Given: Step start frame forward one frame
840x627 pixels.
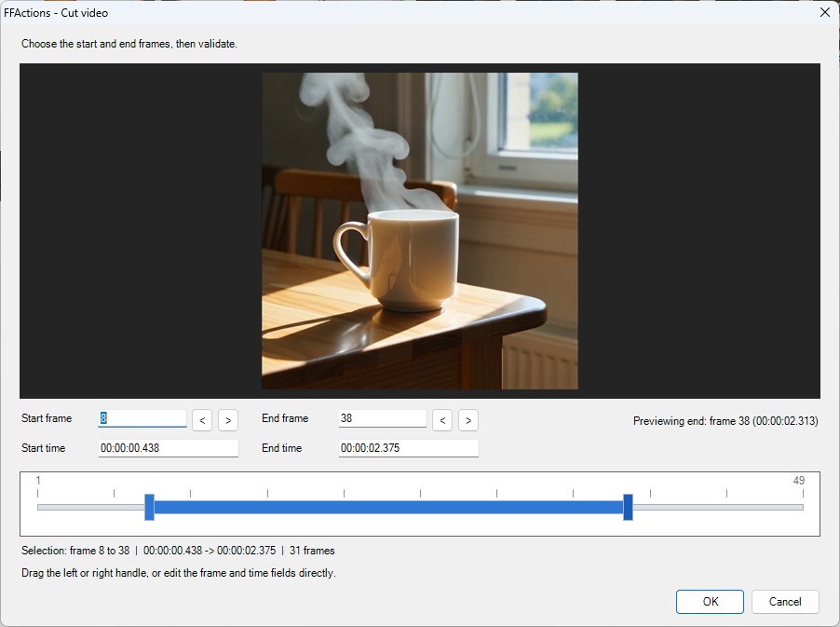Looking at the screenshot, I should (228, 420).
